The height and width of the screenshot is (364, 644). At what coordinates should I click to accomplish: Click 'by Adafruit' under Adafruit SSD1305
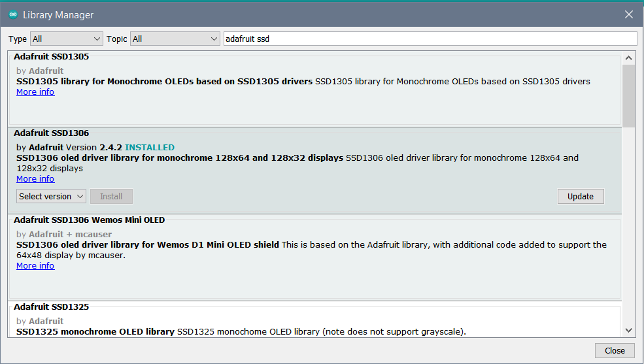click(x=40, y=71)
